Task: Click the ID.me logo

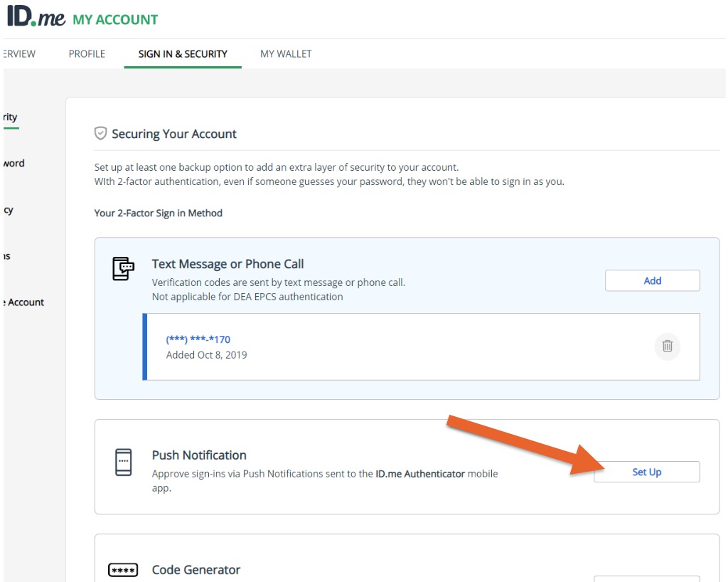Action: click(x=36, y=17)
